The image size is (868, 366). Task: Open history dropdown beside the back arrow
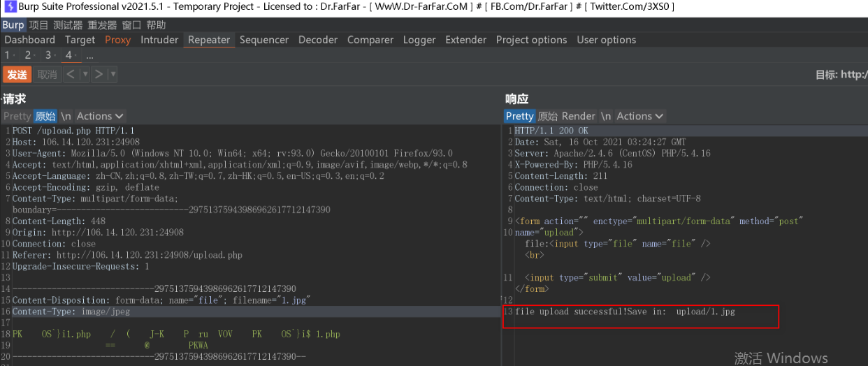coord(85,74)
